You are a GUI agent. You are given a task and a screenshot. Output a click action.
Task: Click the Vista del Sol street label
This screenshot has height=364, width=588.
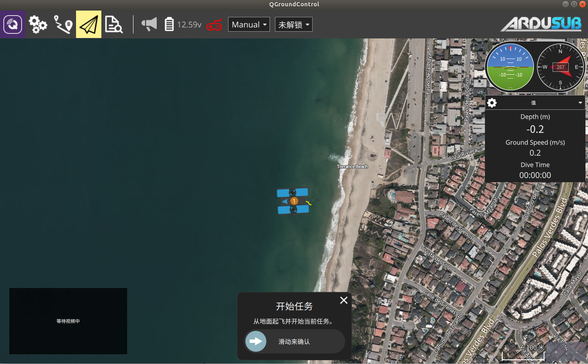[x=438, y=258]
